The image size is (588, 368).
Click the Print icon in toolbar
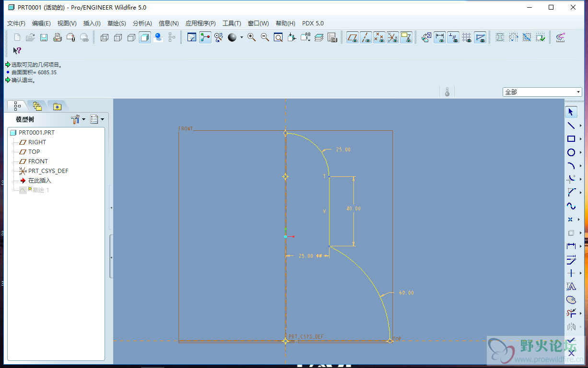click(x=57, y=37)
